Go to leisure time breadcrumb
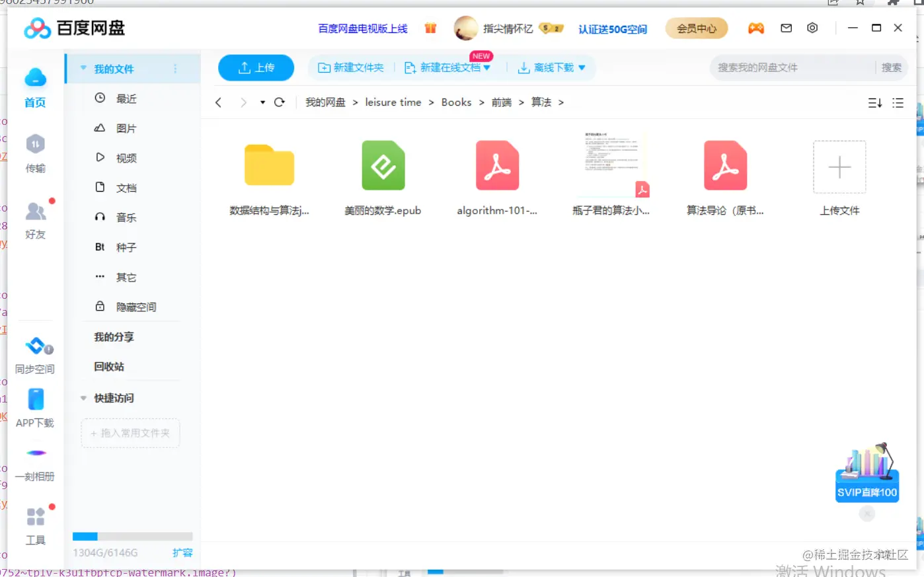 393,102
